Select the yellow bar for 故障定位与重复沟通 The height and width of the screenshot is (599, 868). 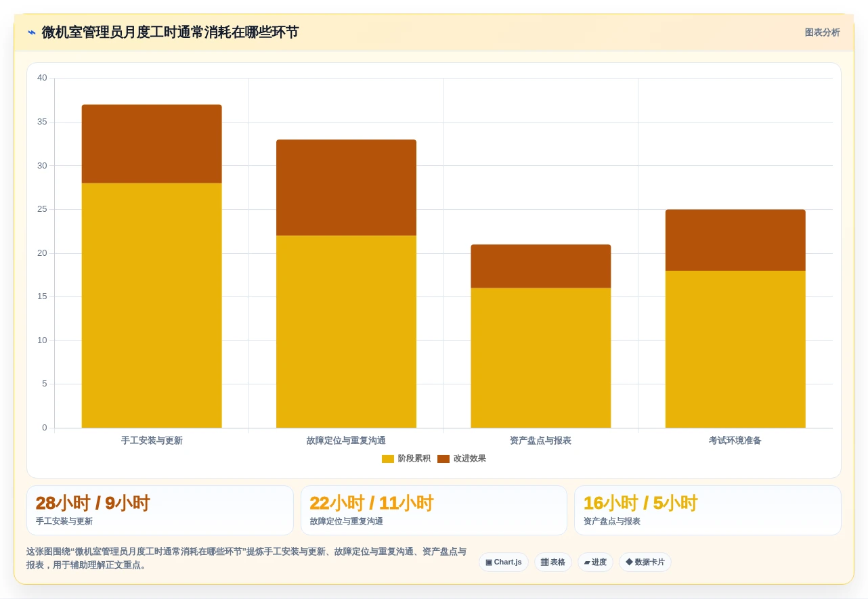(346, 332)
